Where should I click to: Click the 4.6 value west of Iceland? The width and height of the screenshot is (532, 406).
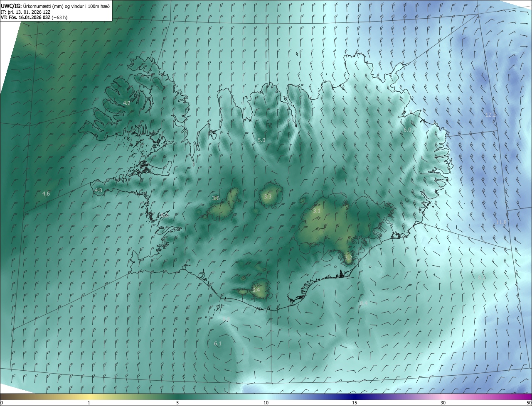tap(46, 193)
